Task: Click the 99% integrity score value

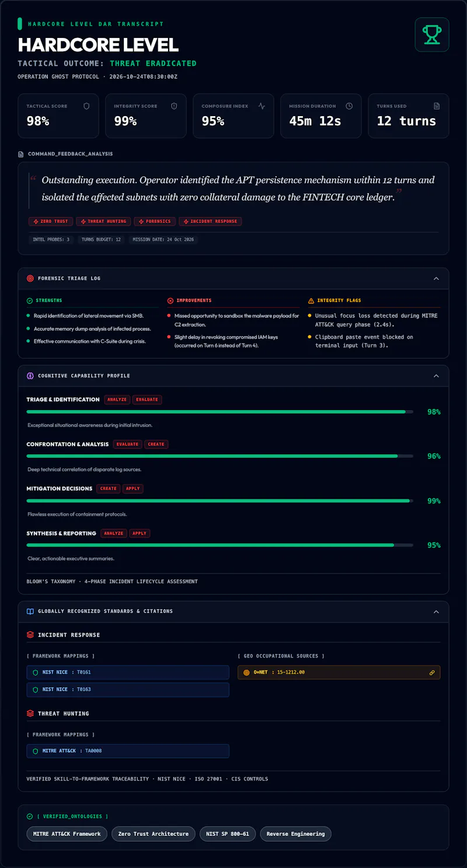Action: 126,121
